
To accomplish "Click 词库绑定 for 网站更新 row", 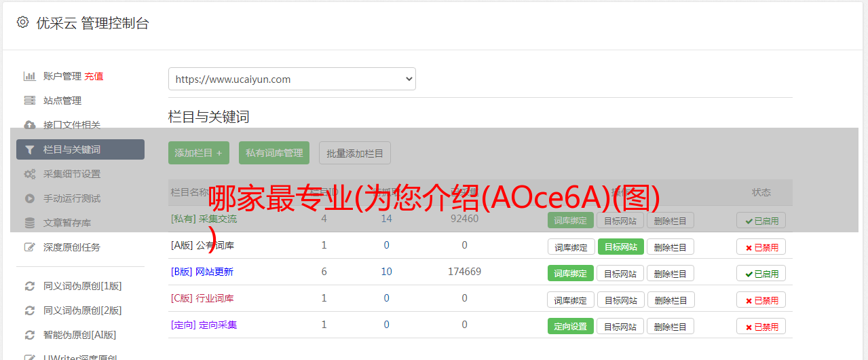I will coord(571,274).
